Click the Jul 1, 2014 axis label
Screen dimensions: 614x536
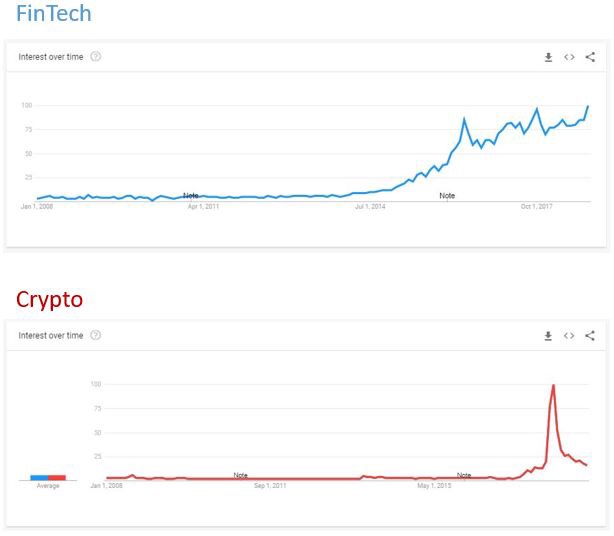click(369, 207)
